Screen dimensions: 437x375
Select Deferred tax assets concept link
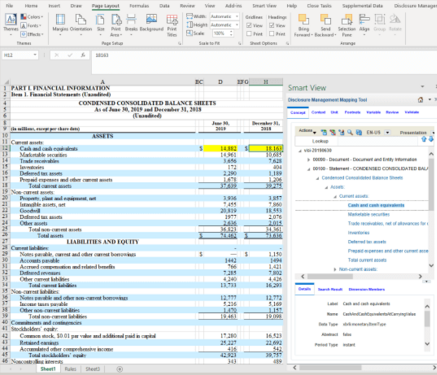(367, 242)
